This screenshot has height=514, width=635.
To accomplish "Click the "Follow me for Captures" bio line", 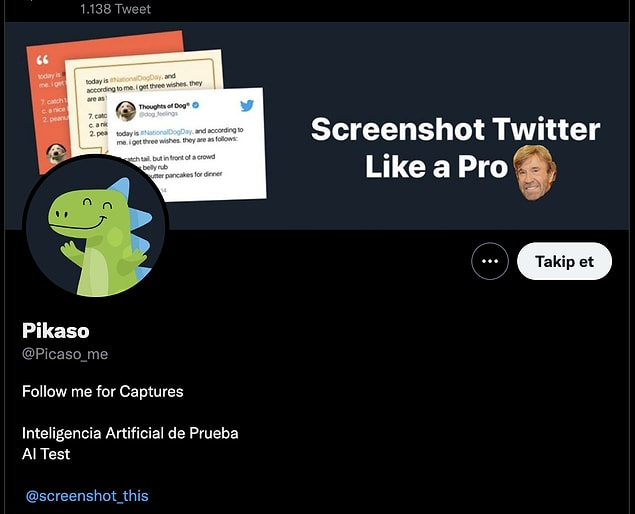I will coord(102,390).
